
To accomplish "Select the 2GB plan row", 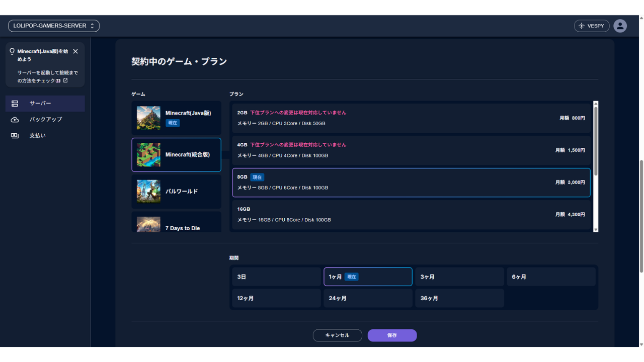I will [411, 118].
